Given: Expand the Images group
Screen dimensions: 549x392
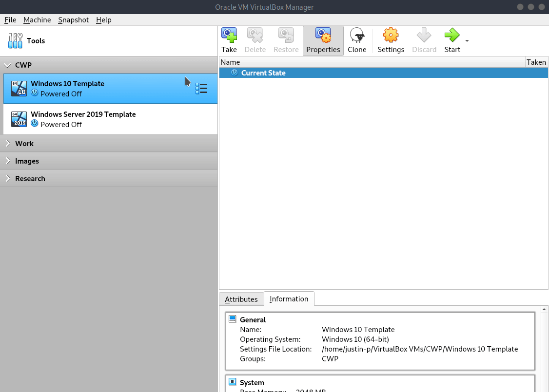Looking at the screenshot, I should [8, 161].
